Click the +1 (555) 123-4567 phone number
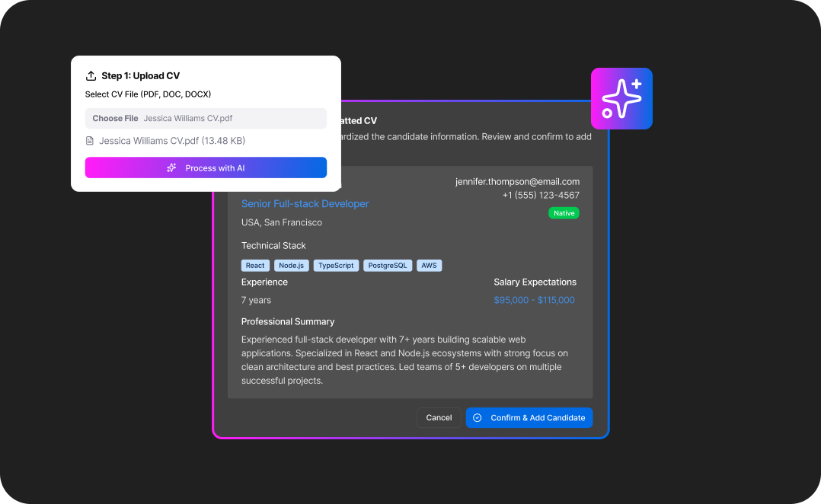Screen dimensions: 821x504 click(x=541, y=196)
